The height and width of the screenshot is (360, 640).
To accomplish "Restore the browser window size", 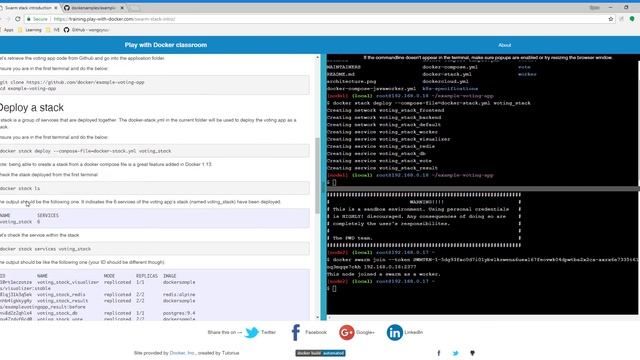I will (626, 7).
